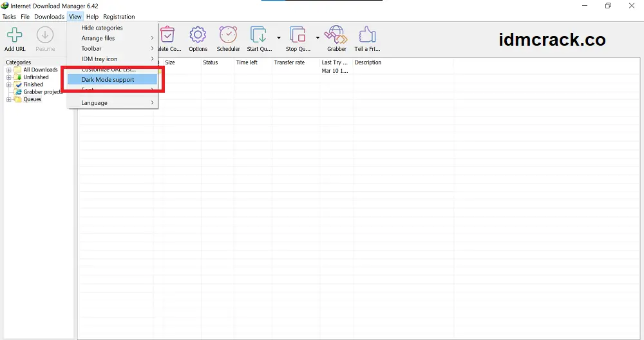Sort by the Last Try column header

336,62
